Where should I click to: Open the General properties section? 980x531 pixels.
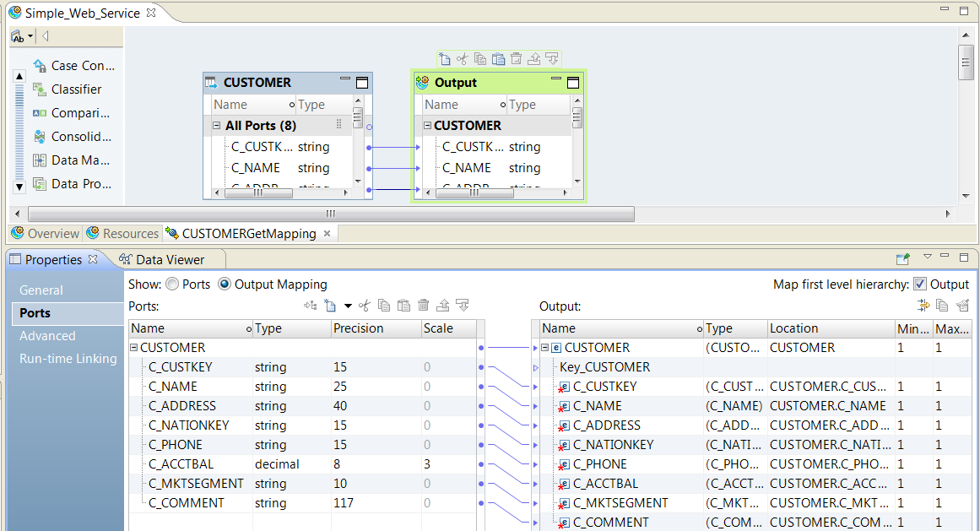click(x=41, y=290)
